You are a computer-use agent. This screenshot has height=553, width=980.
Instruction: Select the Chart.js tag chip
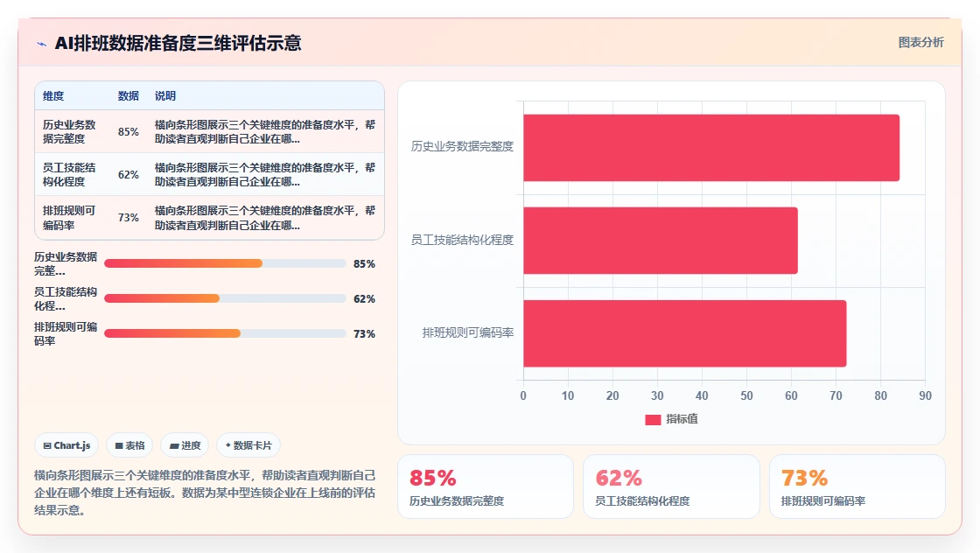66,445
